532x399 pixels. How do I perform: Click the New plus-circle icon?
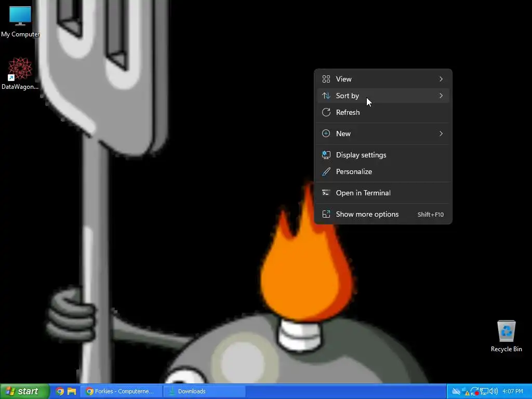[x=326, y=134]
